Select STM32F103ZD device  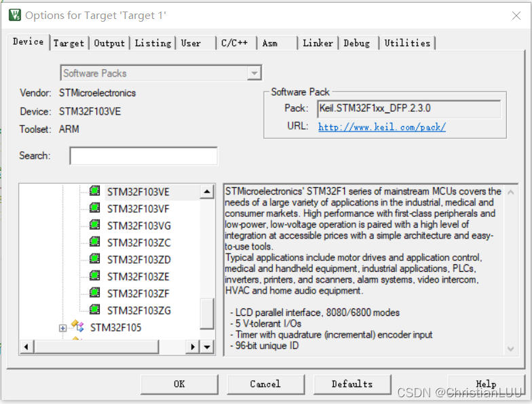[x=138, y=260]
